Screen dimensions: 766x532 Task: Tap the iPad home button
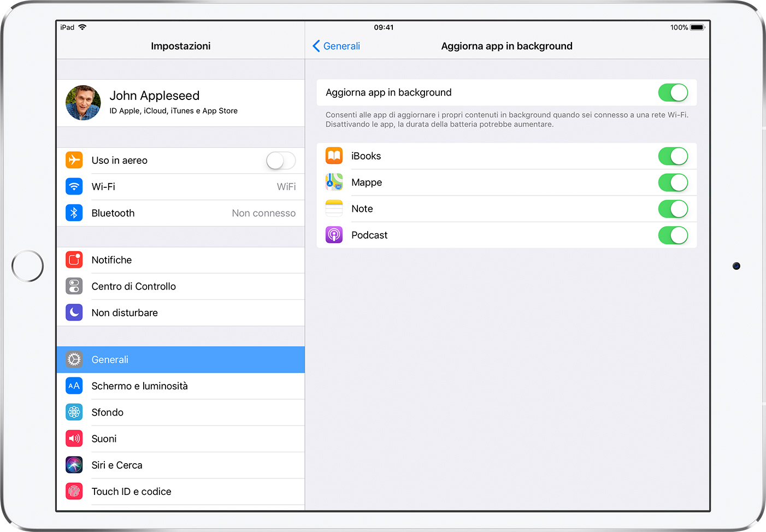(27, 266)
